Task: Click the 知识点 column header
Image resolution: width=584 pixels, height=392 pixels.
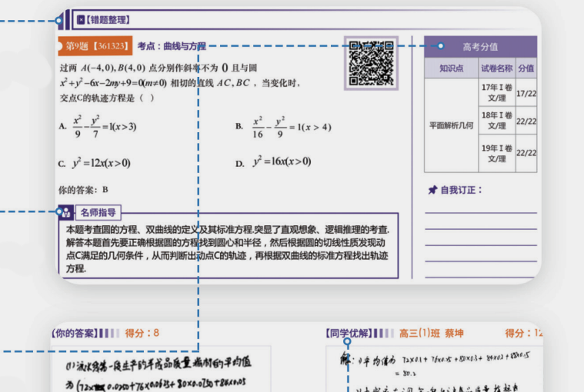Action: 452,68
